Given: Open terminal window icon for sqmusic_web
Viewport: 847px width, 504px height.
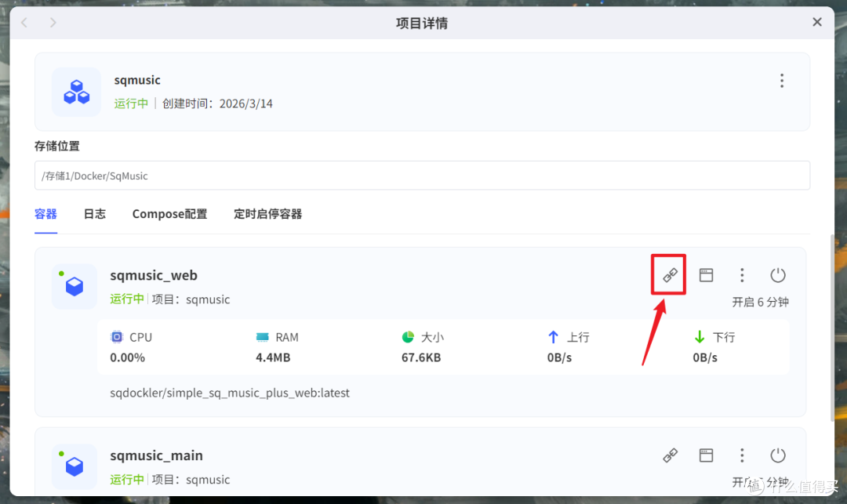Looking at the screenshot, I should pyautogui.click(x=706, y=275).
